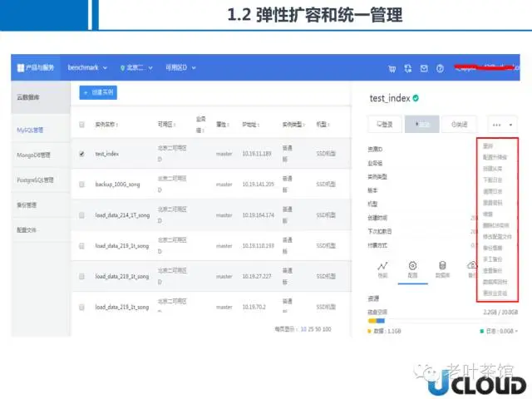Open the database cylinder tab icon
The height and width of the screenshot is (399, 532).
[442, 265]
